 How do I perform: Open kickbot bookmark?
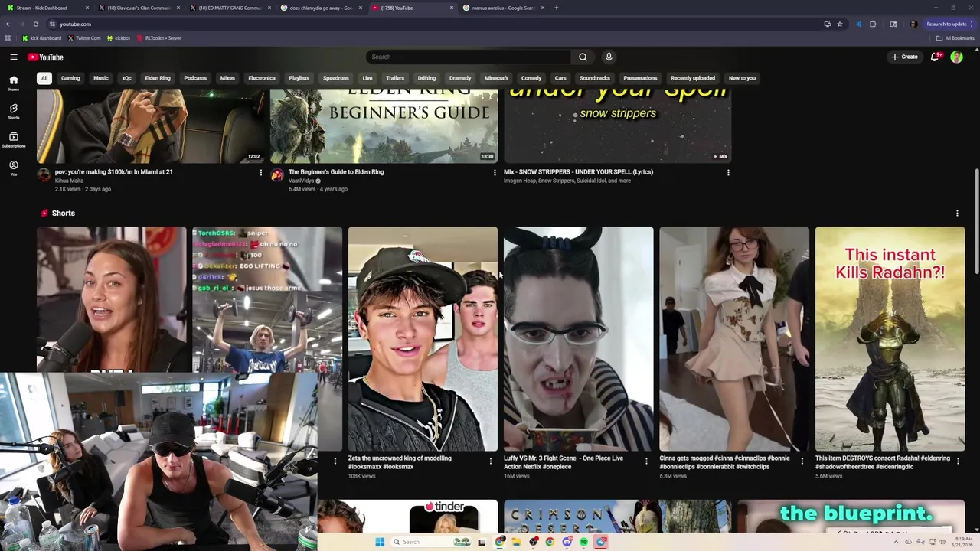119,38
